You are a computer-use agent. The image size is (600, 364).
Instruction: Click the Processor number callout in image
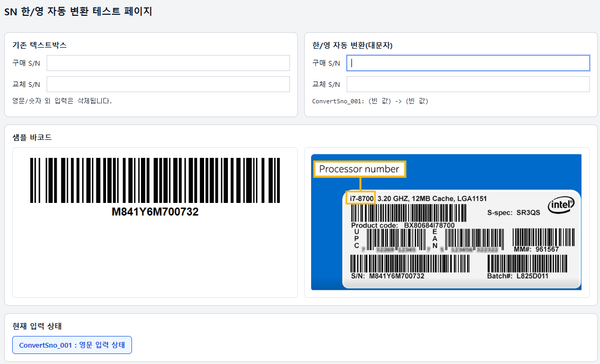[359, 169]
